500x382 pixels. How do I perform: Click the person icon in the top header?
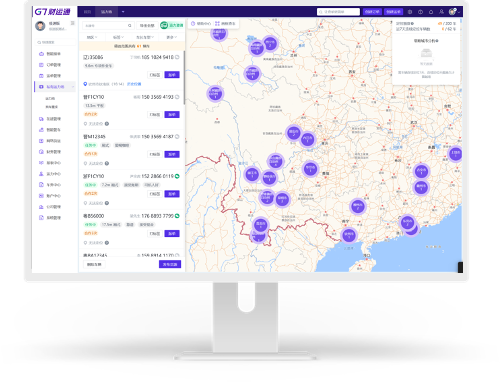[441, 12]
